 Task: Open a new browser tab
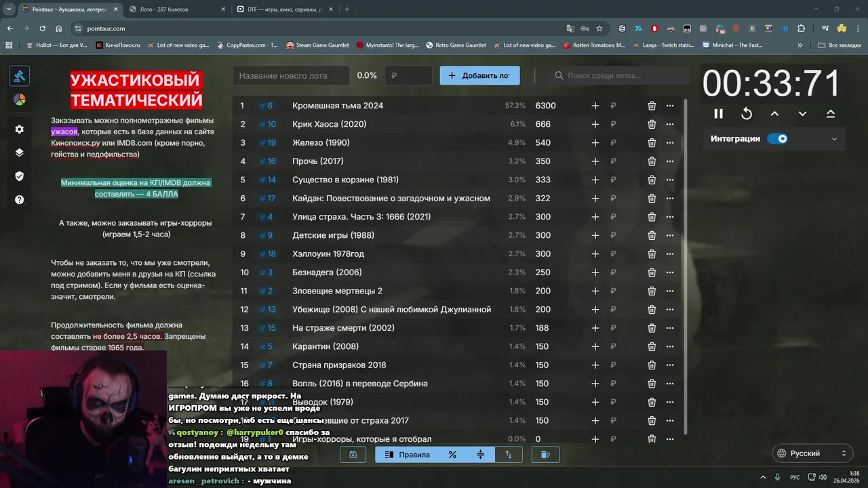click(x=347, y=9)
